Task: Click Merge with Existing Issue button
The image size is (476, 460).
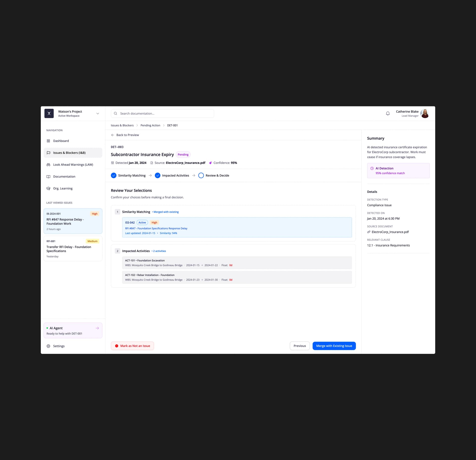Action: coord(334,346)
